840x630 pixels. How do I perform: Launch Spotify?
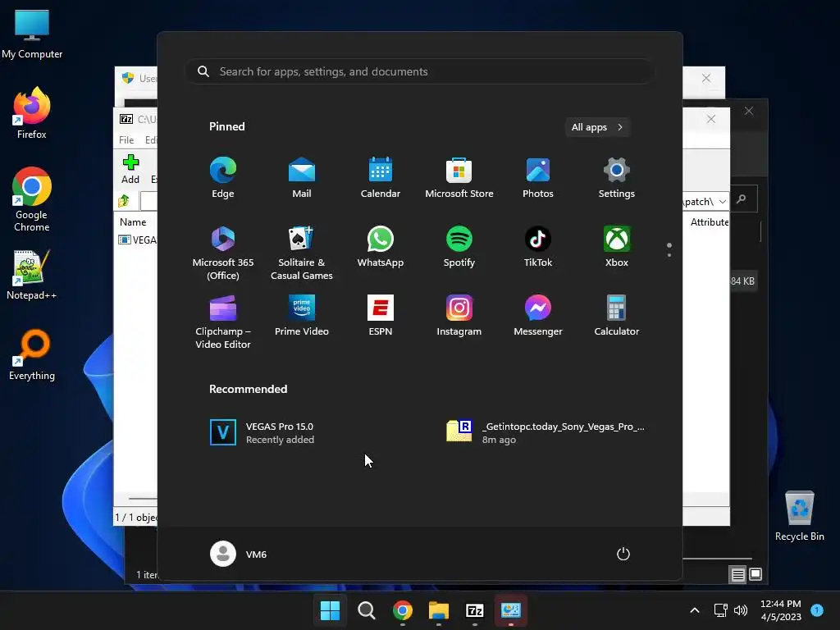pos(459,247)
